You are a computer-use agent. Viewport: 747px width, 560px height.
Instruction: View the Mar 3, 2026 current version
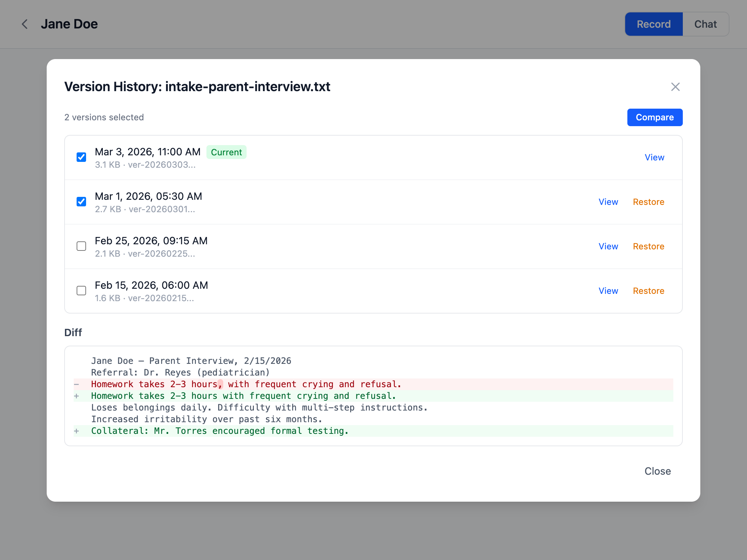654,157
